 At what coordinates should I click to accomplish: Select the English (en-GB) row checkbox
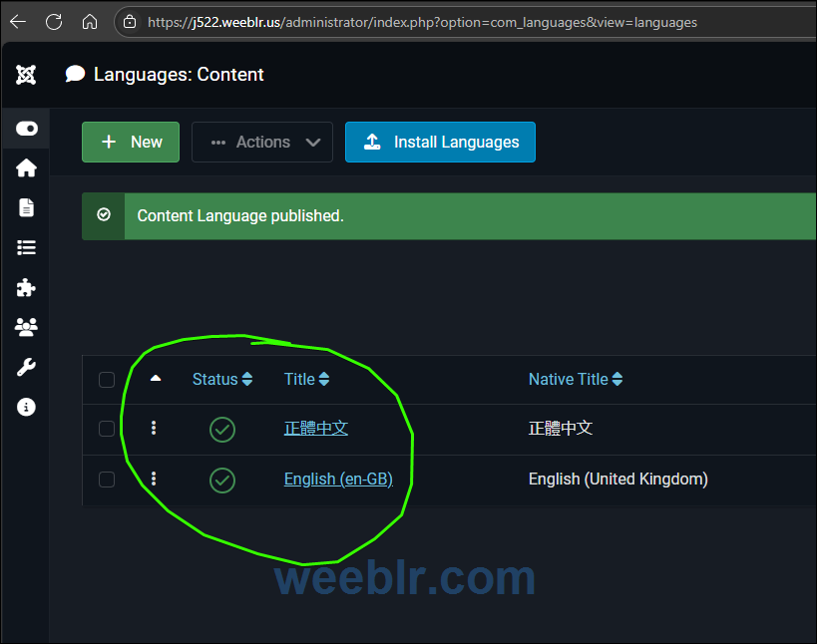107,480
